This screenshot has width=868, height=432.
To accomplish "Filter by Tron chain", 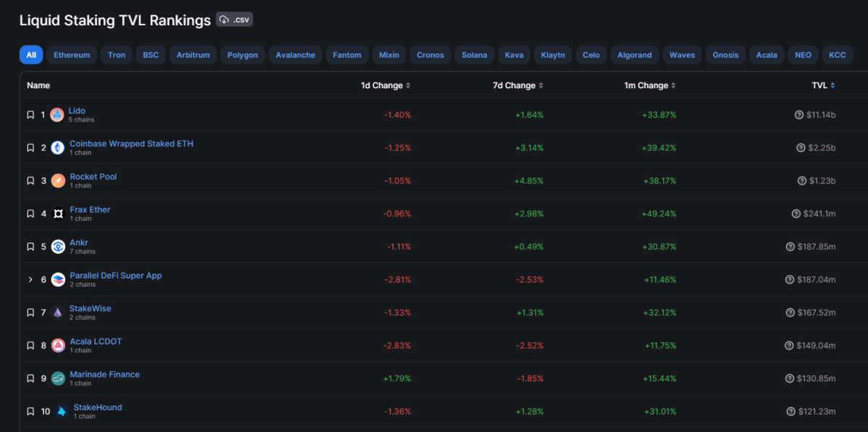I will [116, 55].
